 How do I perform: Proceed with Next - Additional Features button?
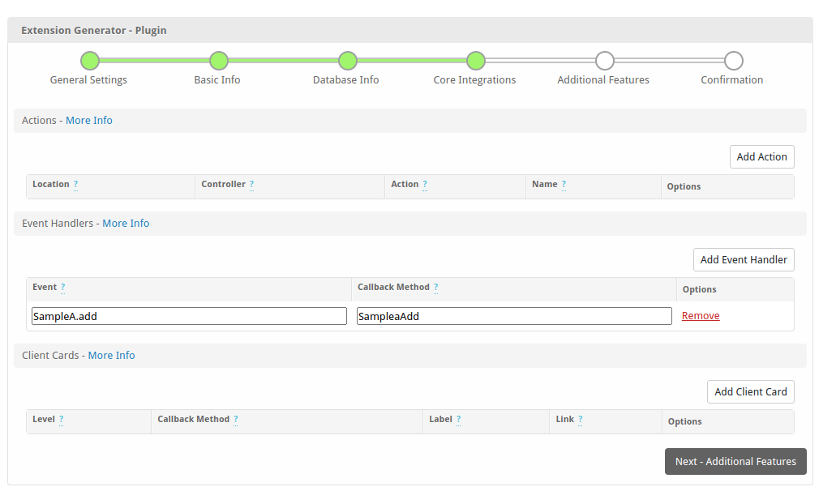coord(735,461)
